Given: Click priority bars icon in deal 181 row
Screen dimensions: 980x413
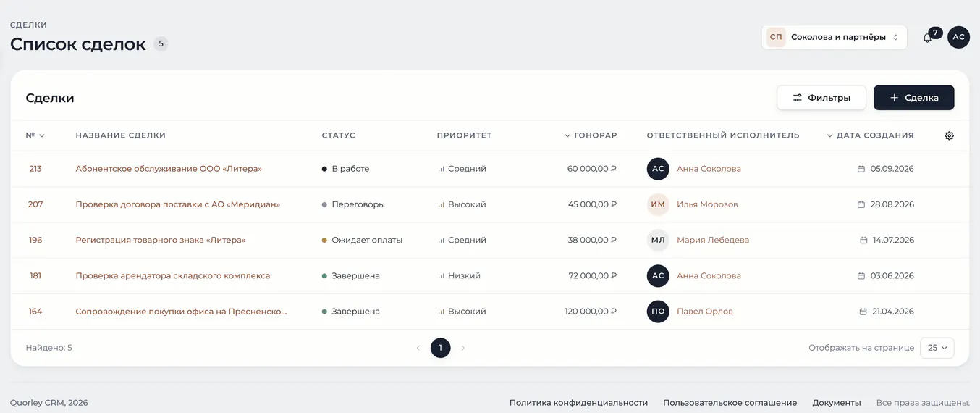Looking at the screenshot, I should (441, 275).
